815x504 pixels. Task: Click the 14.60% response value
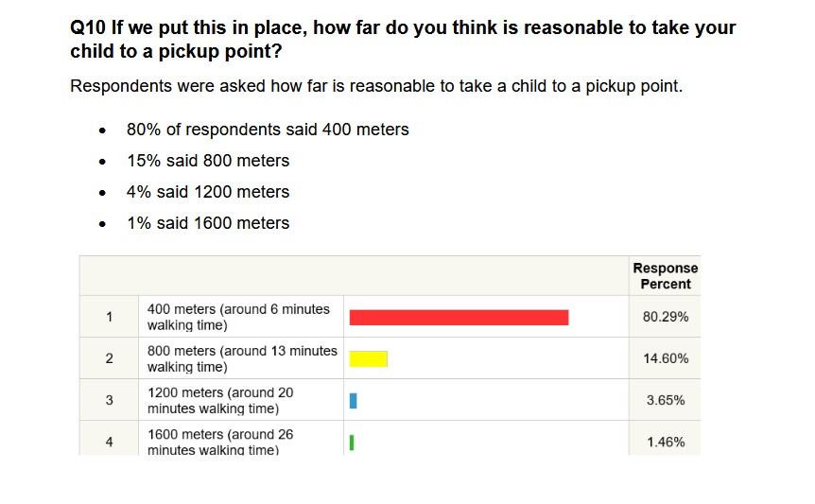coord(665,358)
